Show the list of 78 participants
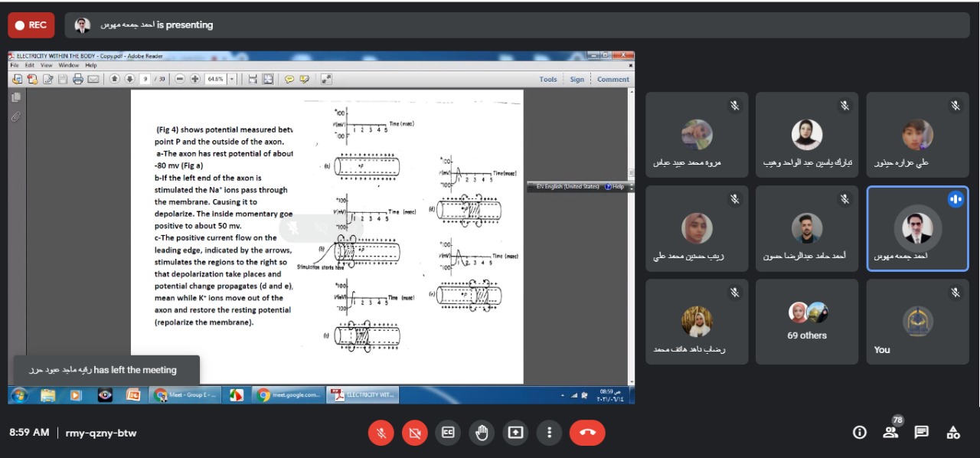The width and height of the screenshot is (980, 458). point(890,433)
